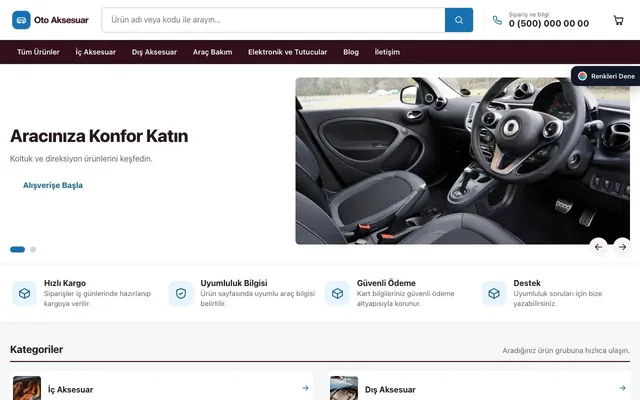Click 'Aradığınız ürün grubuna hızlıca ulaşın.' text
Screen dimensions: 640x400
[566, 351]
